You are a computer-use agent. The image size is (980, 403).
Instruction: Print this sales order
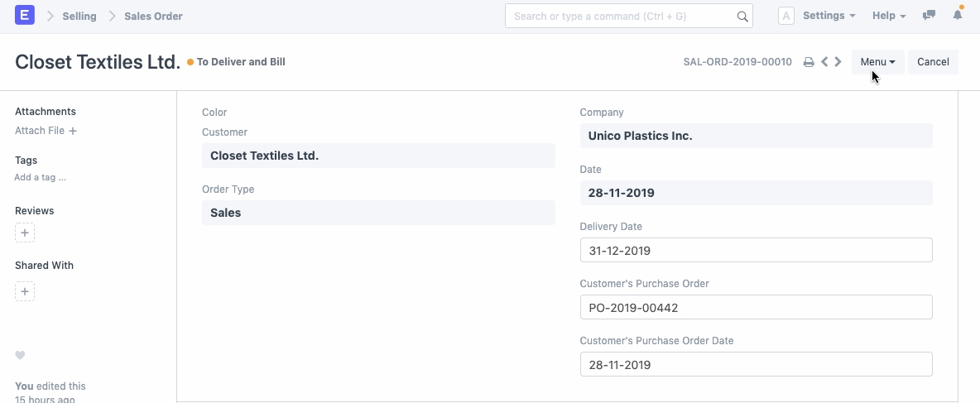(x=809, y=62)
